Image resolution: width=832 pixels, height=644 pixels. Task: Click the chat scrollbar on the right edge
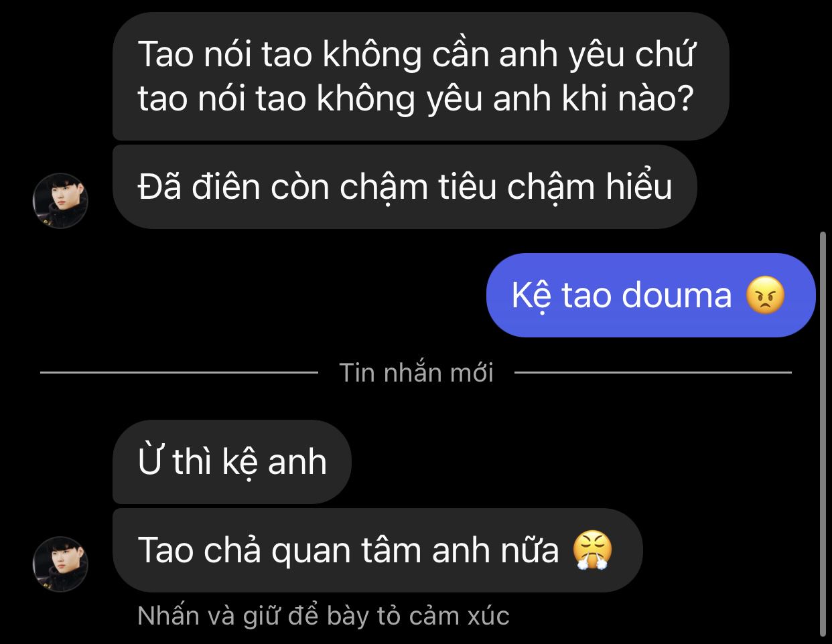click(823, 434)
